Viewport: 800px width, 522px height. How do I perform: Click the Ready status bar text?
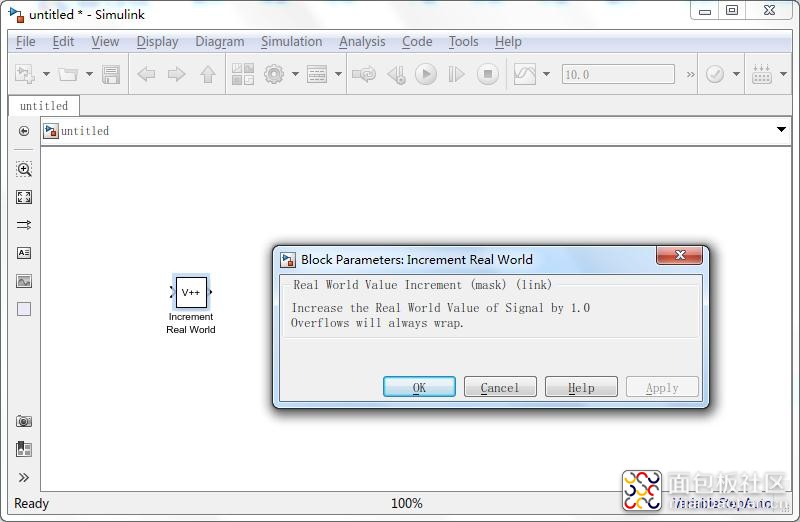[32, 504]
